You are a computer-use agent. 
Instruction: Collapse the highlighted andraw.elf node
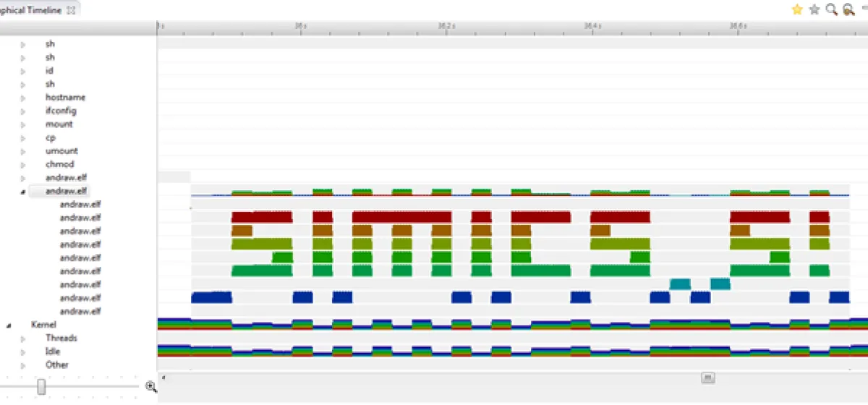23,192
